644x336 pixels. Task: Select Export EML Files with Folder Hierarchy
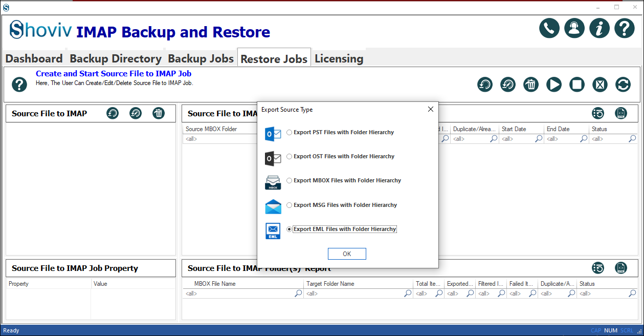290,229
